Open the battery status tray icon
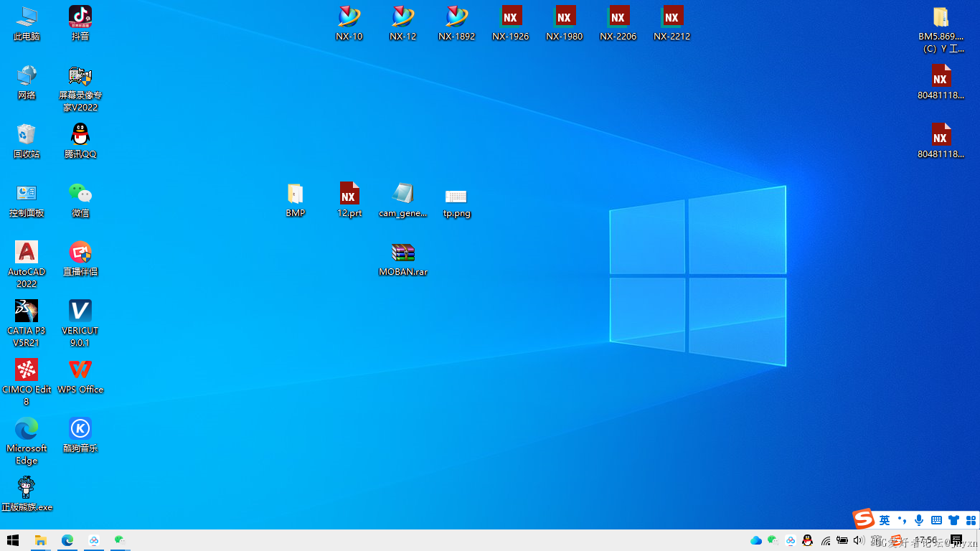Viewport: 980px width, 551px height. point(842,540)
